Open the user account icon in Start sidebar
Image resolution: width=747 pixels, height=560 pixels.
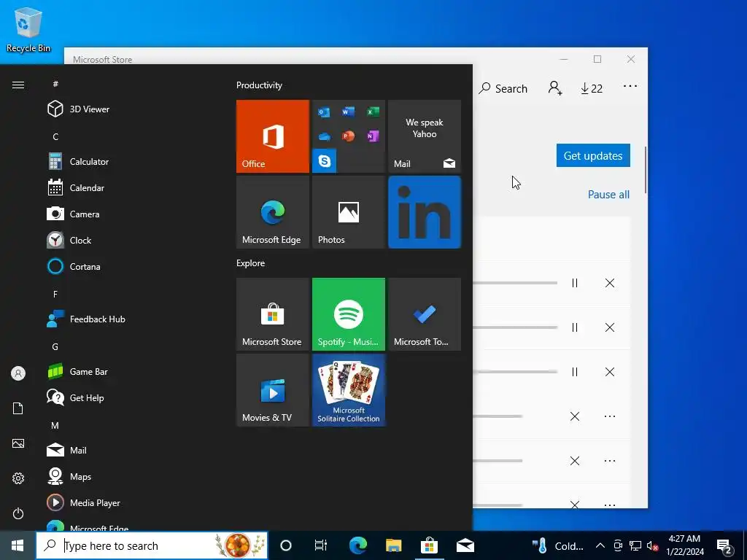18,373
